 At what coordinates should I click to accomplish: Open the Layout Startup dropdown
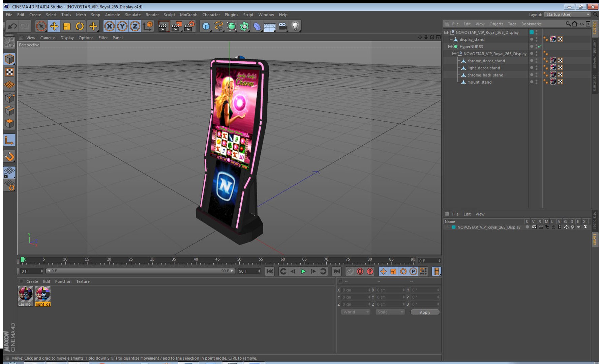(568, 14)
